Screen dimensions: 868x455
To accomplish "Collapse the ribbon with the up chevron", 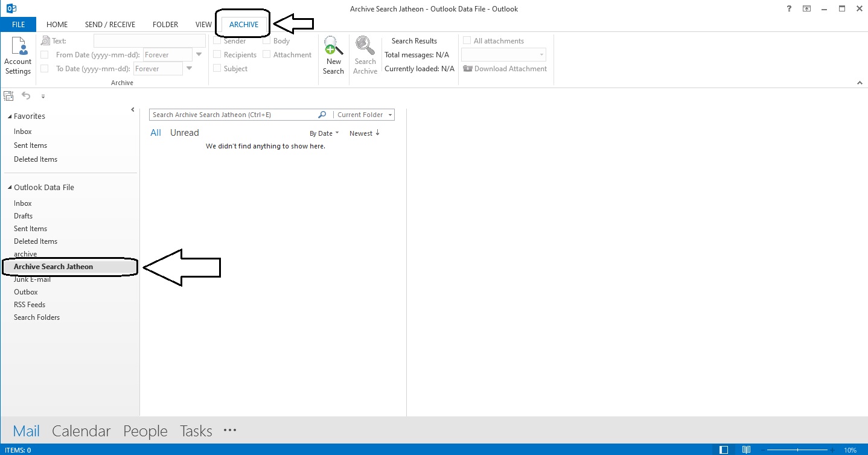I will tap(860, 83).
